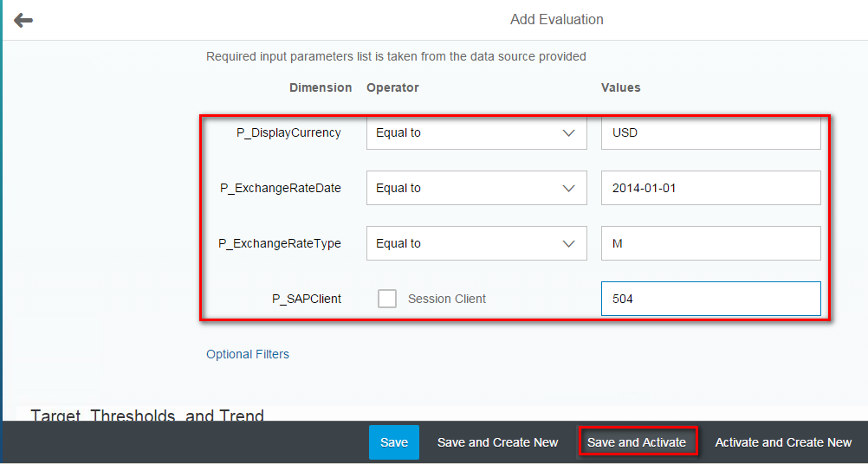This screenshot has width=868, height=464.
Task: Click the Save button
Action: coord(394,442)
